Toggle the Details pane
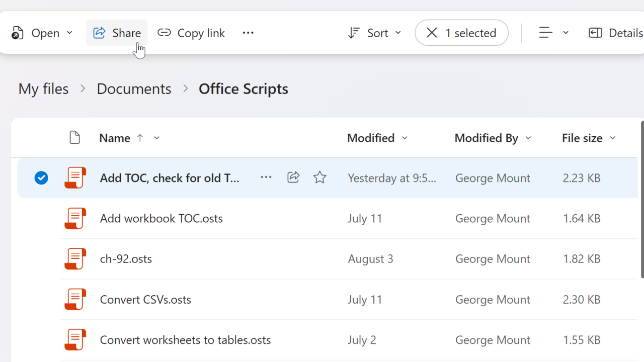The width and height of the screenshot is (644, 362). click(615, 33)
